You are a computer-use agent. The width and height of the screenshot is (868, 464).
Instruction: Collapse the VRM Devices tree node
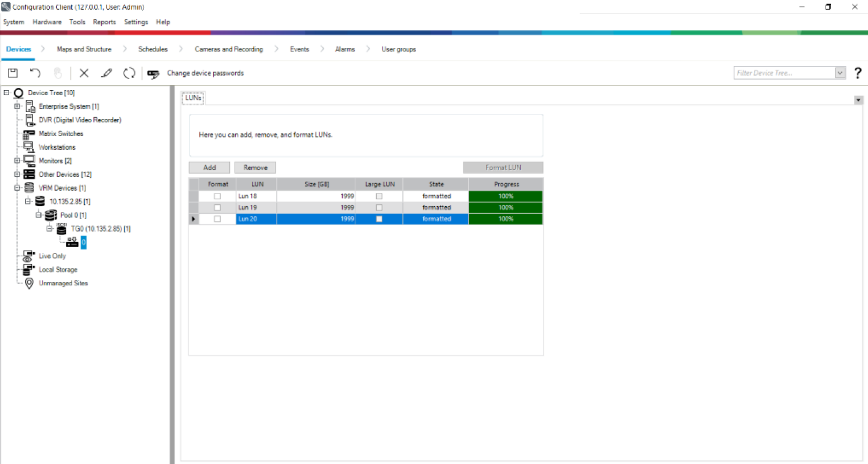pos(17,188)
